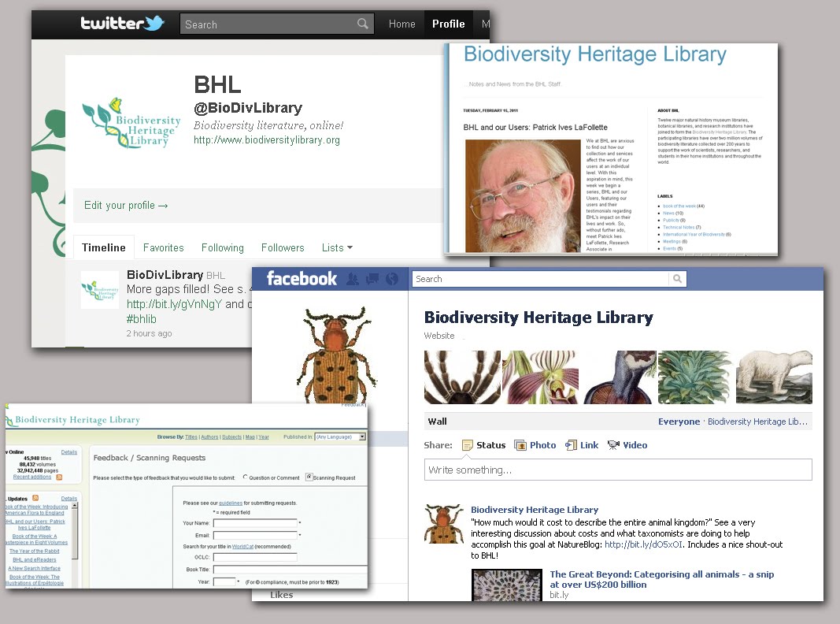
Task: Select the Scanning Request radio button
Action: tap(309, 477)
